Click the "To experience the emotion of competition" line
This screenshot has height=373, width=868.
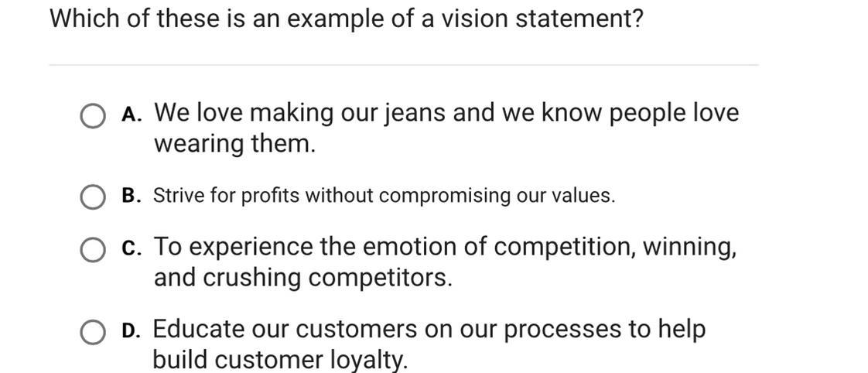click(445, 247)
